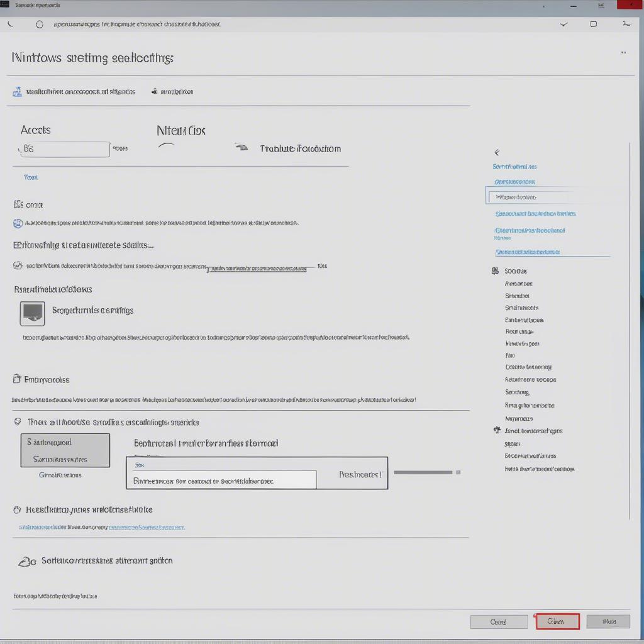
Task: Click the Pao item in the right list
Action: coord(510,355)
